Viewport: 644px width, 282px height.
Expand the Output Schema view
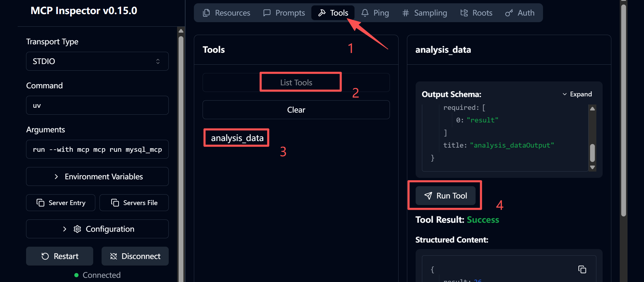(x=577, y=94)
